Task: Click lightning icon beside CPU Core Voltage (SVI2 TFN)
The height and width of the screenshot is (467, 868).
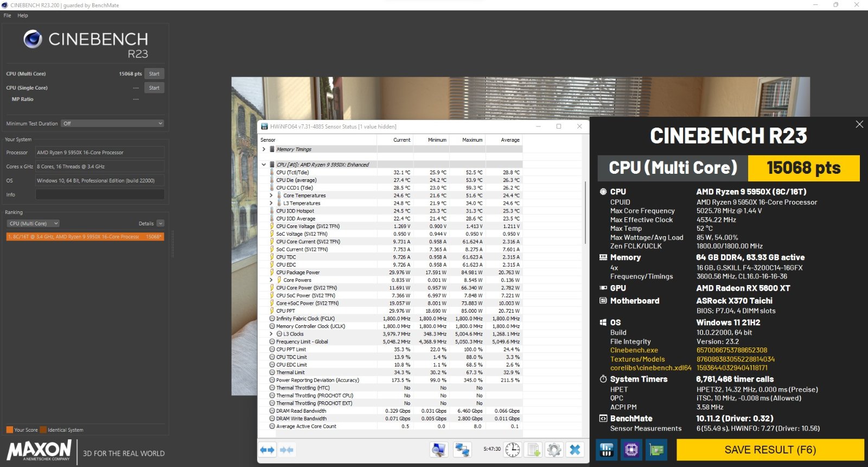Action: [x=272, y=226]
